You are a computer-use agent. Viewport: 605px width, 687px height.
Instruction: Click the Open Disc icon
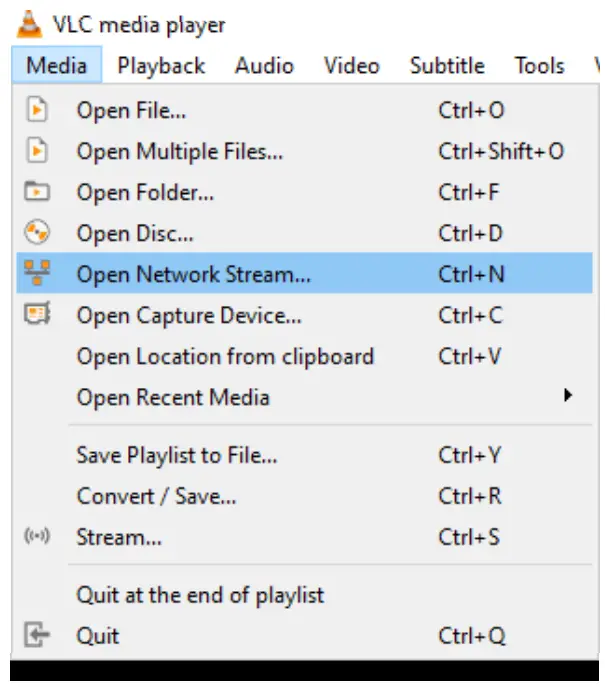(36, 233)
